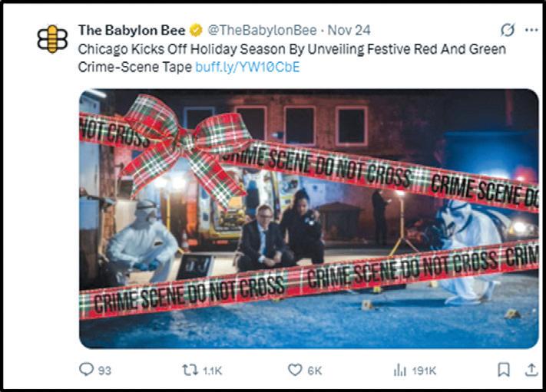Click the tweet headline text
This screenshot has width=546, height=392.
click(x=292, y=58)
